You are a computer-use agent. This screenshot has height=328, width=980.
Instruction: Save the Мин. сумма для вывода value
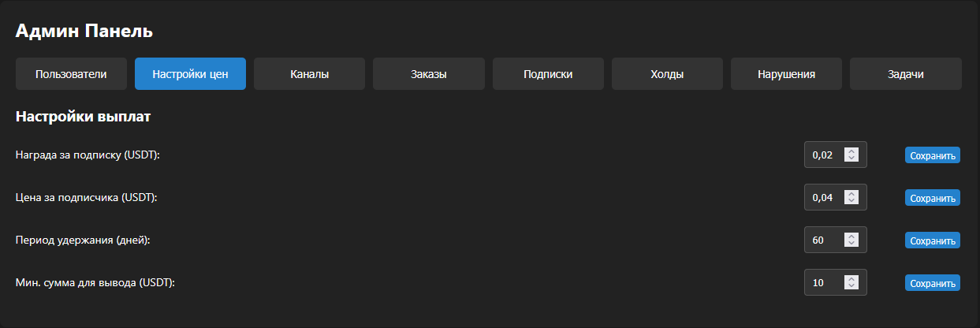pos(933,283)
